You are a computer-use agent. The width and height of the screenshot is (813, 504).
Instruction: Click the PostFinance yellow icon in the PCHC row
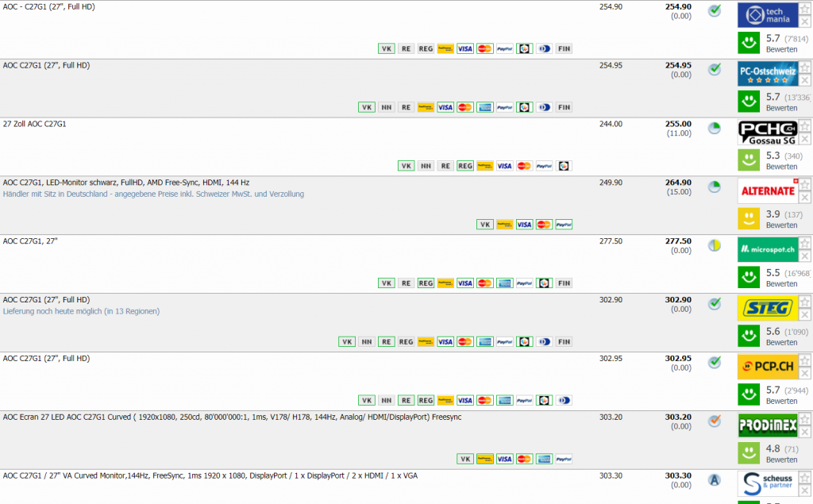pos(485,166)
